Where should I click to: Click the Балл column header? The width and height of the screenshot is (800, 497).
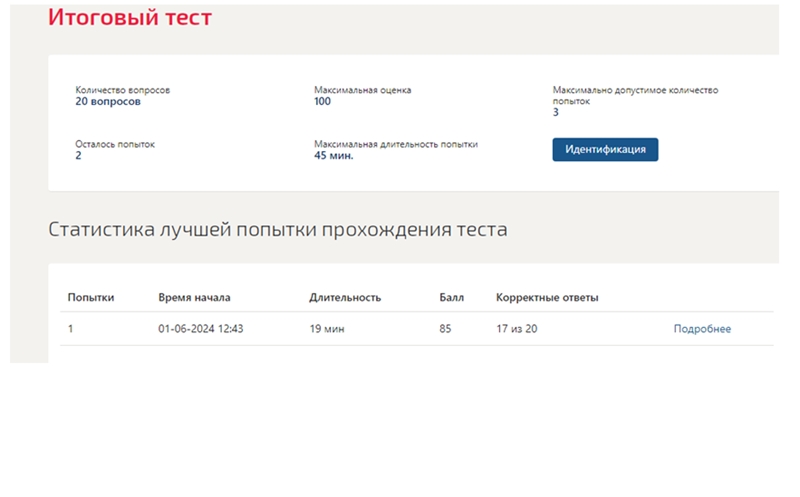452,297
